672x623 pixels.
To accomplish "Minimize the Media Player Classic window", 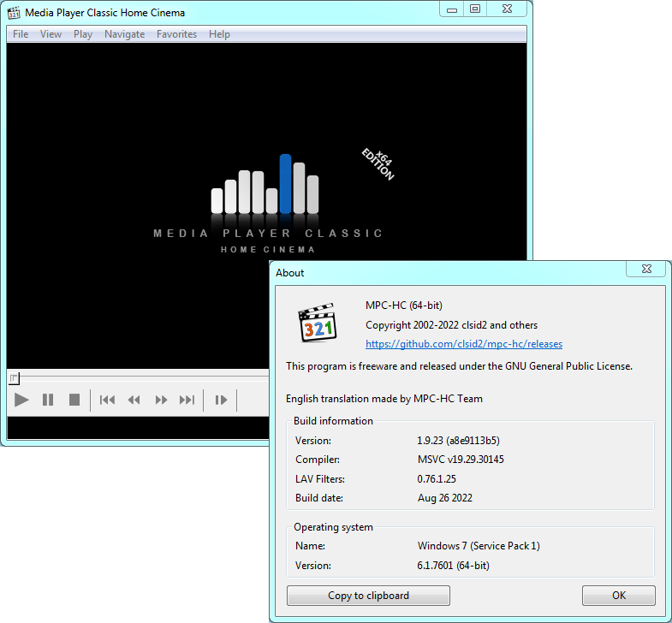I will (x=452, y=9).
